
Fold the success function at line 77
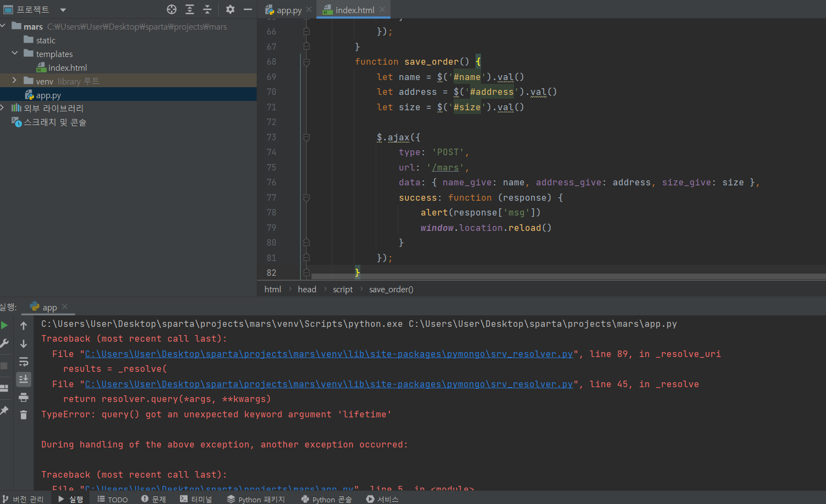[307, 198]
